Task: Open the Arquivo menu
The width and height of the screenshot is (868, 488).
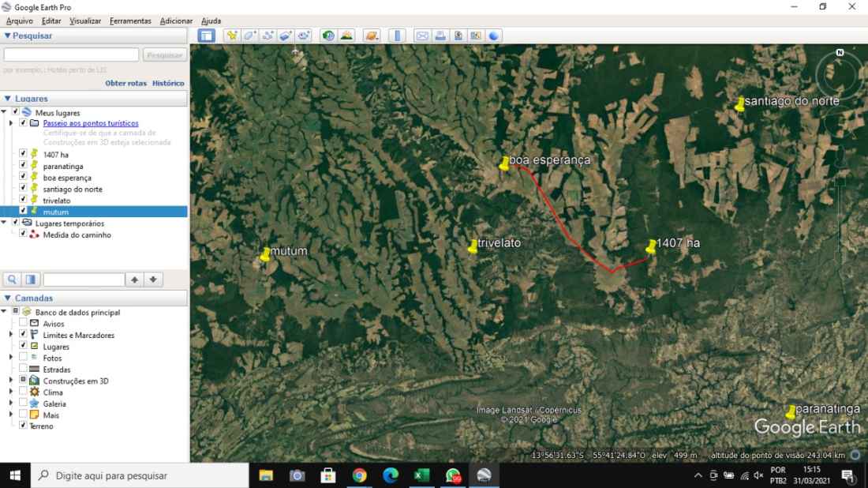Action: pyautogui.click(x=20, y=21)
